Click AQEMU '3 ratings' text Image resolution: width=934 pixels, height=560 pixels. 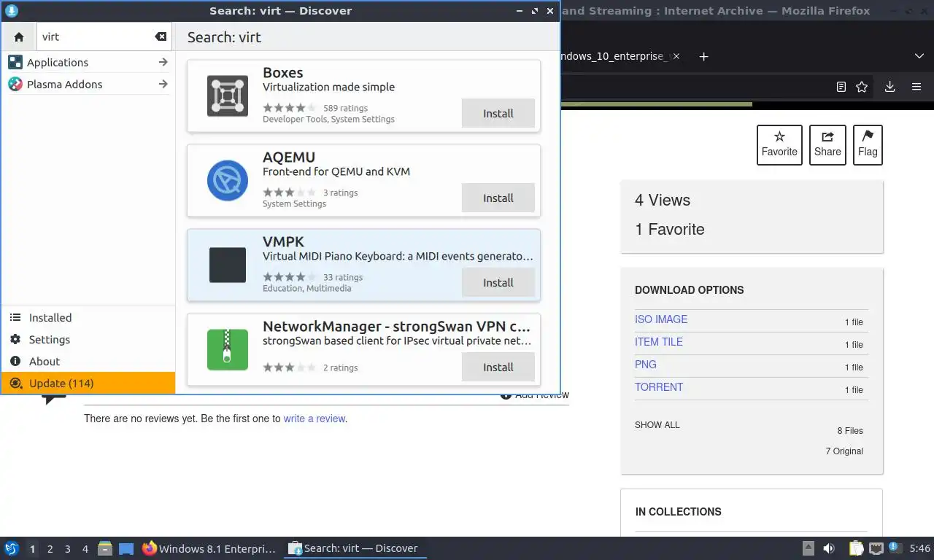tap(341, 192)
